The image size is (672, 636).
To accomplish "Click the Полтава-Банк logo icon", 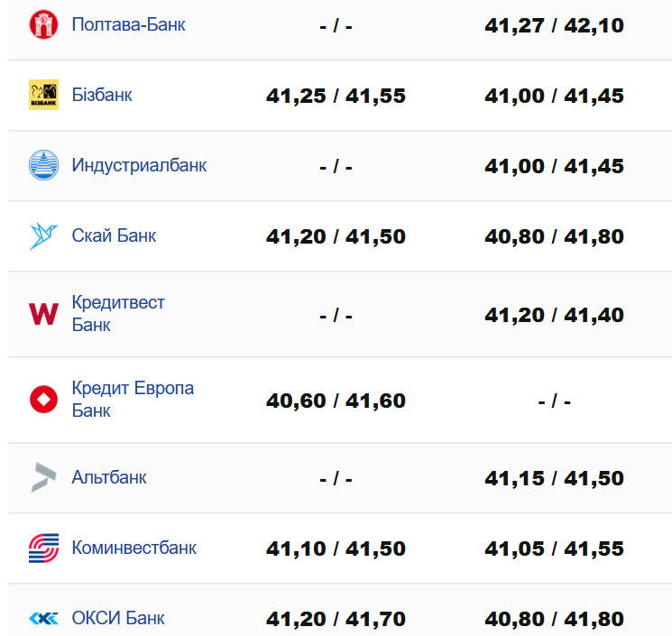I will tap(43, 25).
